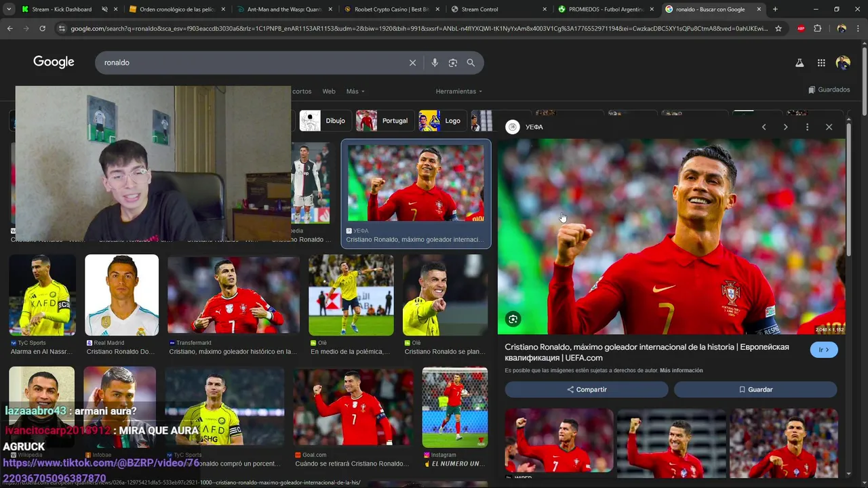Open large Ronaldo preview image
The image size is (868, 488).
tap(671, 237)
